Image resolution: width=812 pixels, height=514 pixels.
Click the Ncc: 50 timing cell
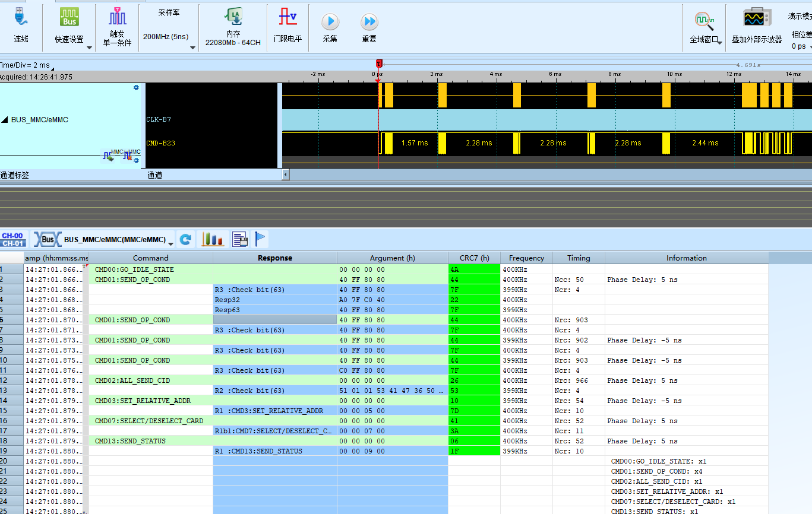point(579,280)
